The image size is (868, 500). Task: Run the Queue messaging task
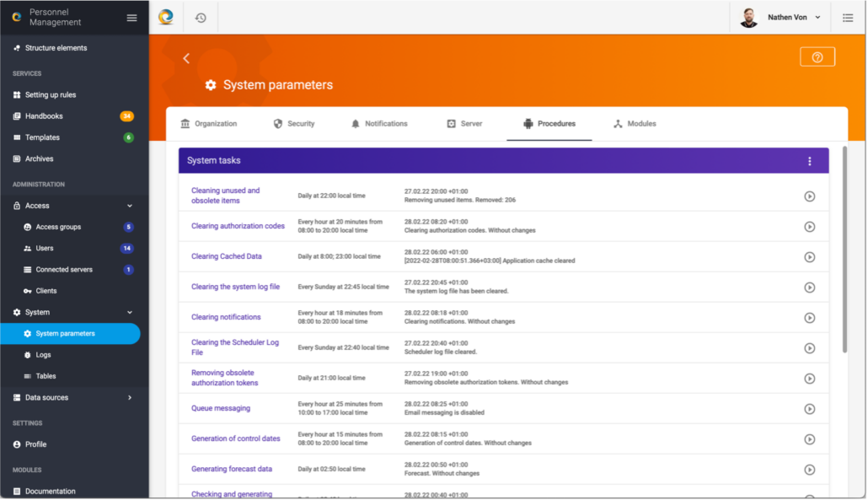[809, 409]
